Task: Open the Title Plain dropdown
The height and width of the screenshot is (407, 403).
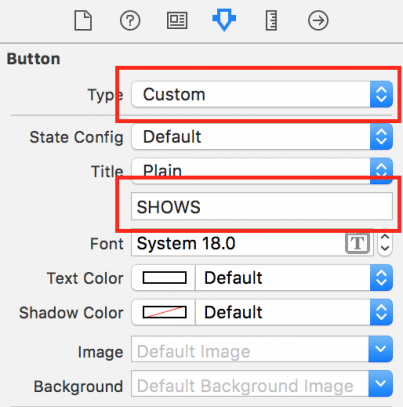Action: coord(262,171)
